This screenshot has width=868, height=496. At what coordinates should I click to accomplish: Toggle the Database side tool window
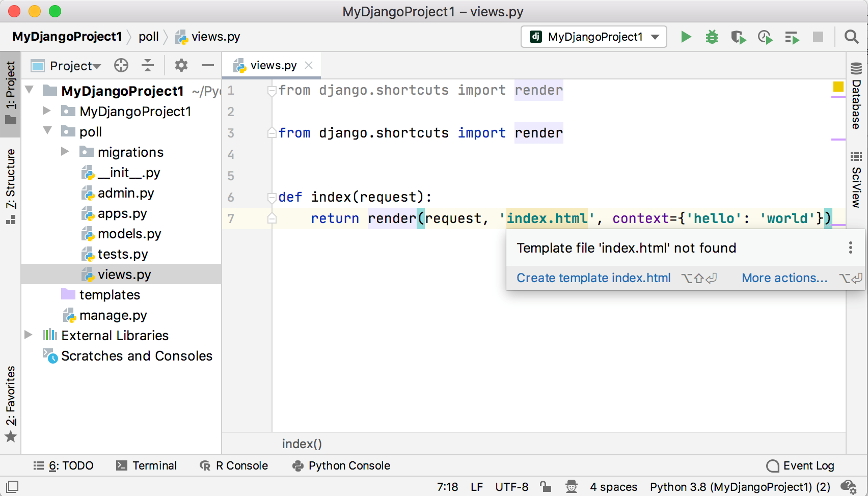pos(856,97)
